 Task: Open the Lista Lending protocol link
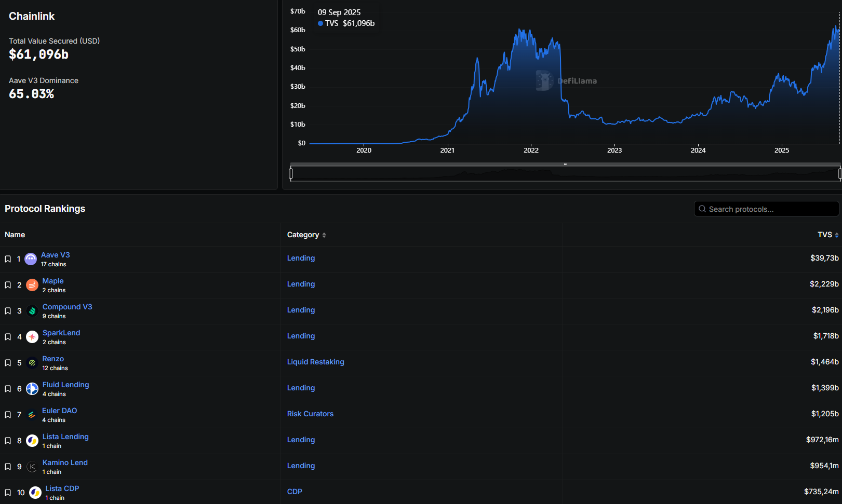65,437
